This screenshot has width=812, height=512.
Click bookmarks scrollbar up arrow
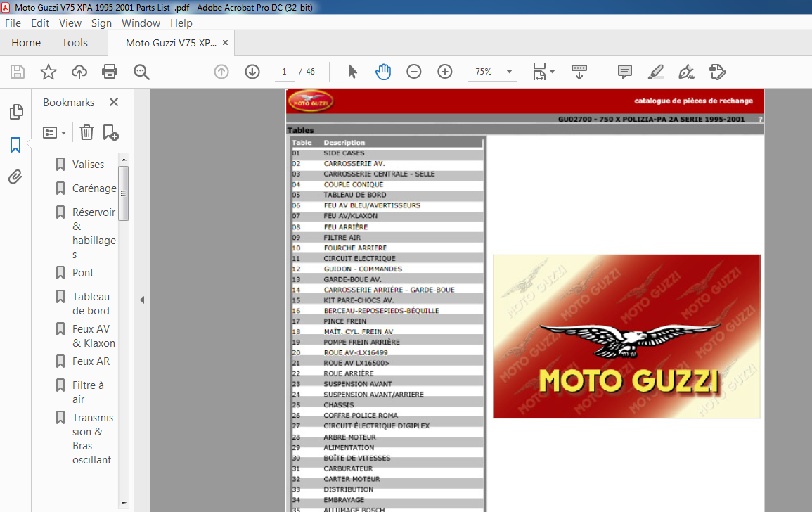[x=123, y=159]
